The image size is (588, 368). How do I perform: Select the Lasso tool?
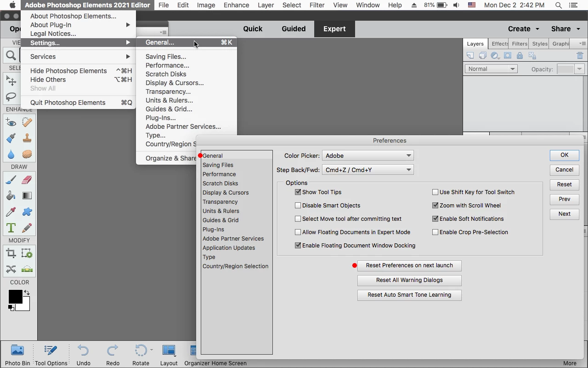point(11,97)
